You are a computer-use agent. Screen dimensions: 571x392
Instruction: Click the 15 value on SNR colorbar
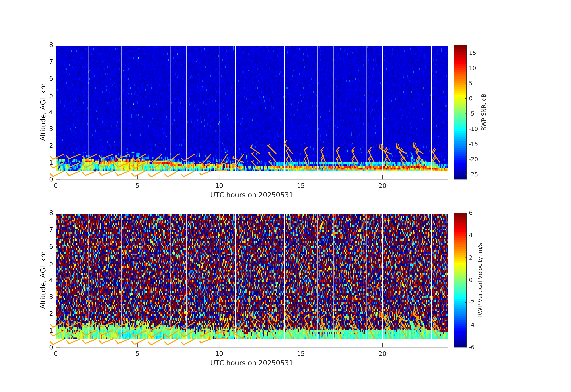click(x=472, y=53)
